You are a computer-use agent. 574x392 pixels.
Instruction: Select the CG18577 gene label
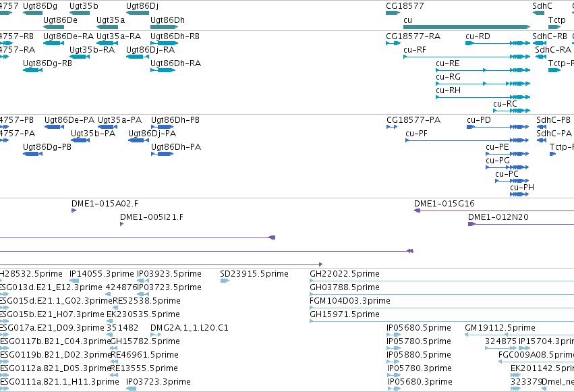click(x=405, y=6)
